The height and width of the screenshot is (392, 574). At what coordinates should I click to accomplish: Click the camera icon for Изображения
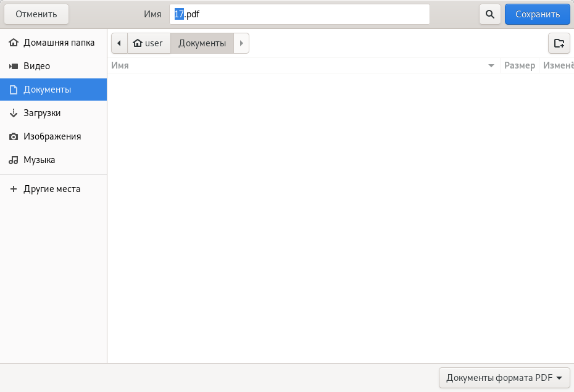coord(14,136)
